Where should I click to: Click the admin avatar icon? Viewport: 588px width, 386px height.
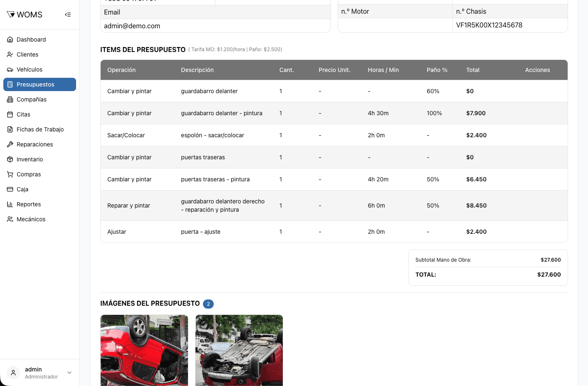(x=13, y=373)
